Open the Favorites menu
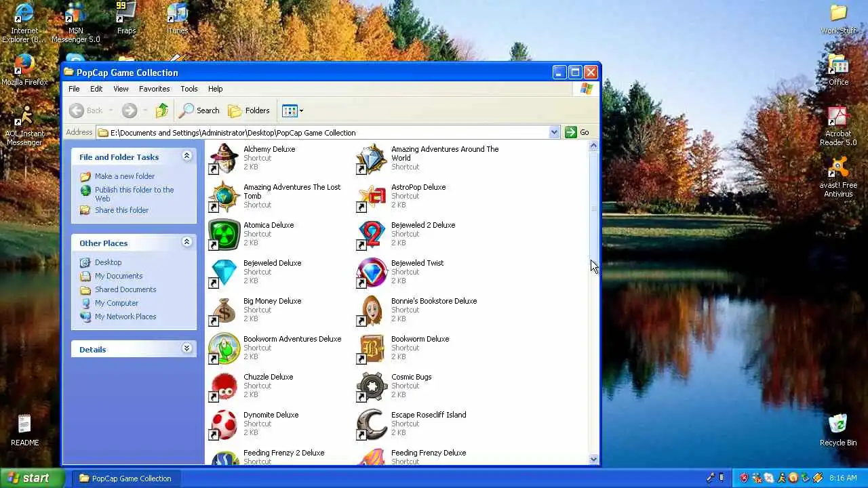The height and width of the screenshot is (488, 868). 155,89
